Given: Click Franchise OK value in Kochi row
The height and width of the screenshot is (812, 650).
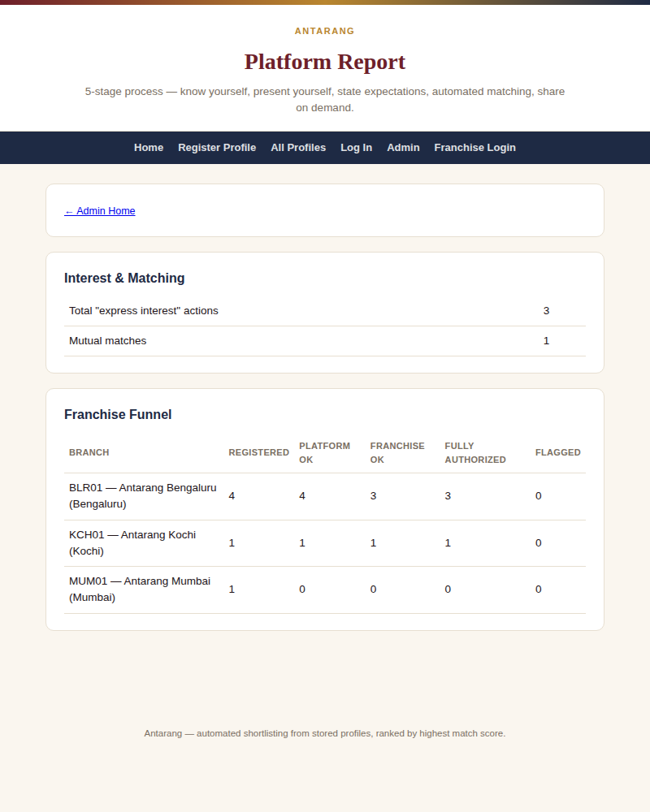Looking at the screenshot, I should click(373, 543).
